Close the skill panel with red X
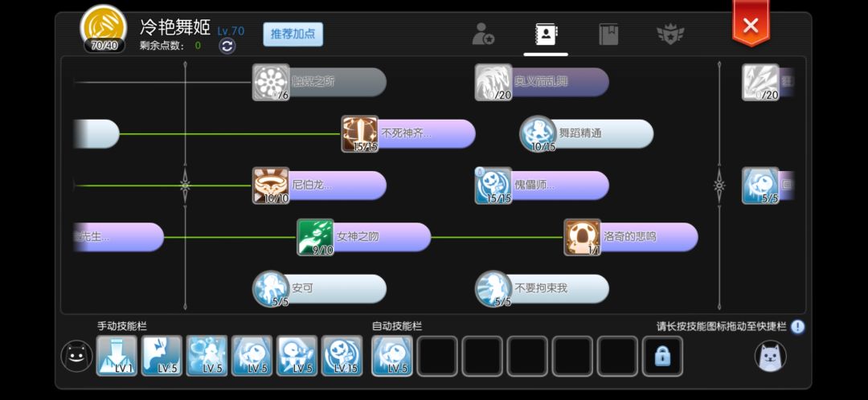 (x=751, y=25)
